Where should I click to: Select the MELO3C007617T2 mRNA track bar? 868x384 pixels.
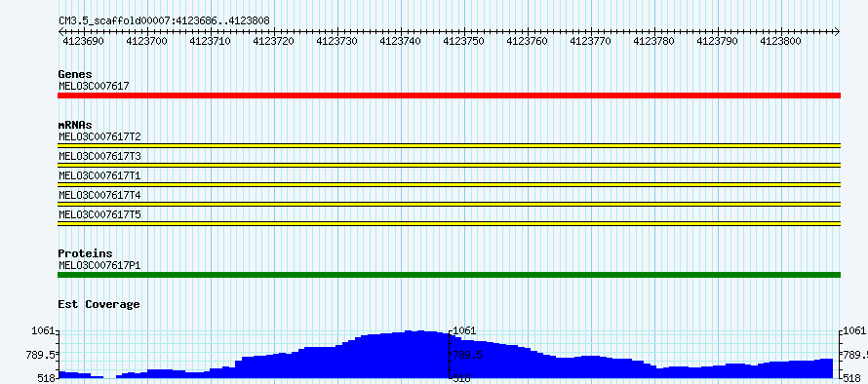[x=449, y=145]
